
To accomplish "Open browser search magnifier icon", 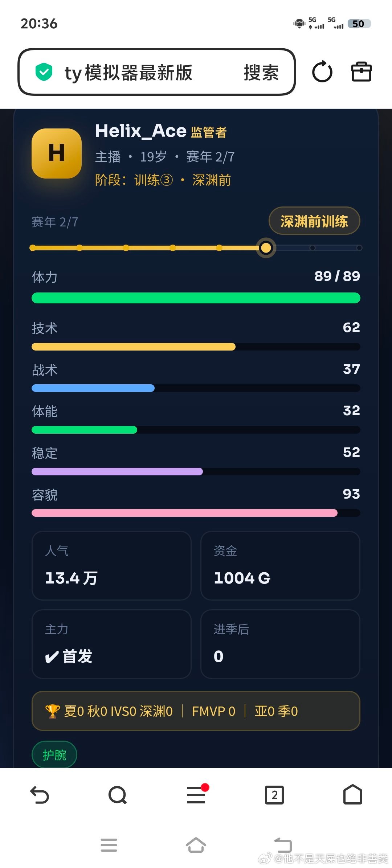I will coord(118,795).
